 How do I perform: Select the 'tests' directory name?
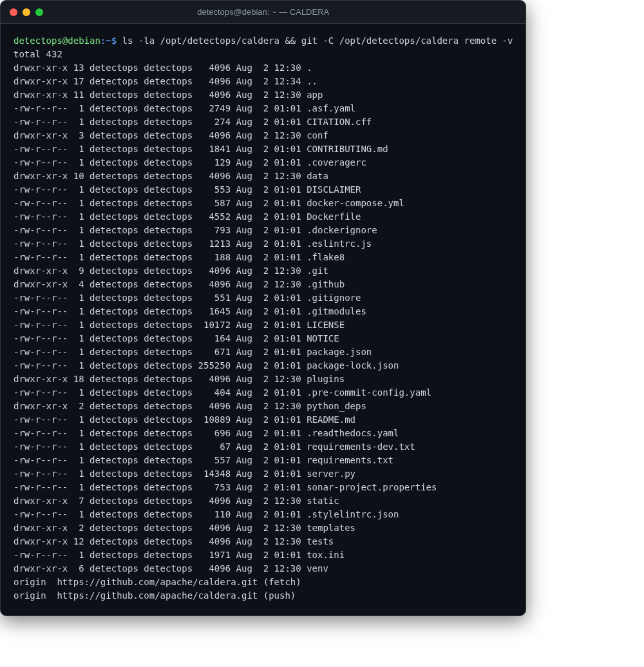click(x=320, y=541)
